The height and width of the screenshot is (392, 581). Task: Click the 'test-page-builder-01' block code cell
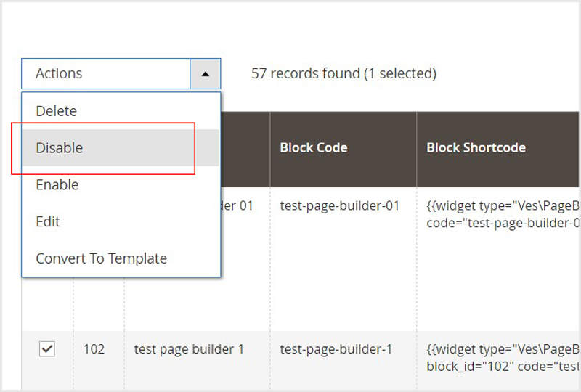tap(340, 205)
